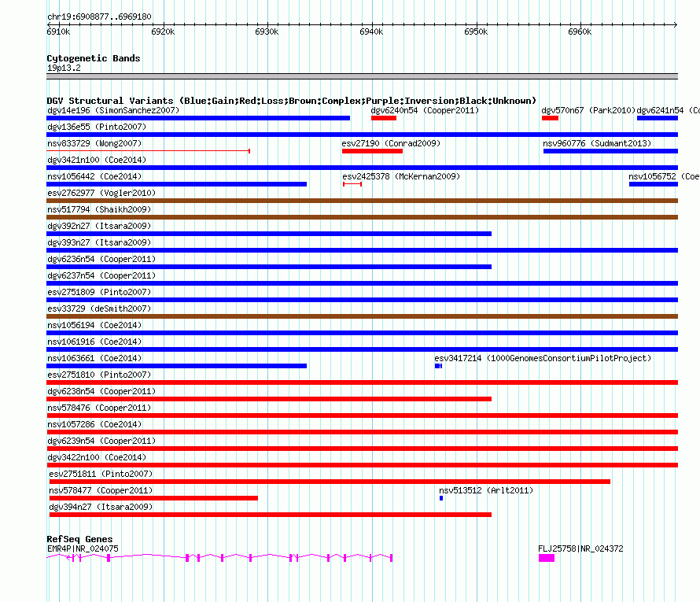Click the esv27190 (Conrad2009) red bar
Viewport: 700px width, 602px height.
tap(372, 151)
